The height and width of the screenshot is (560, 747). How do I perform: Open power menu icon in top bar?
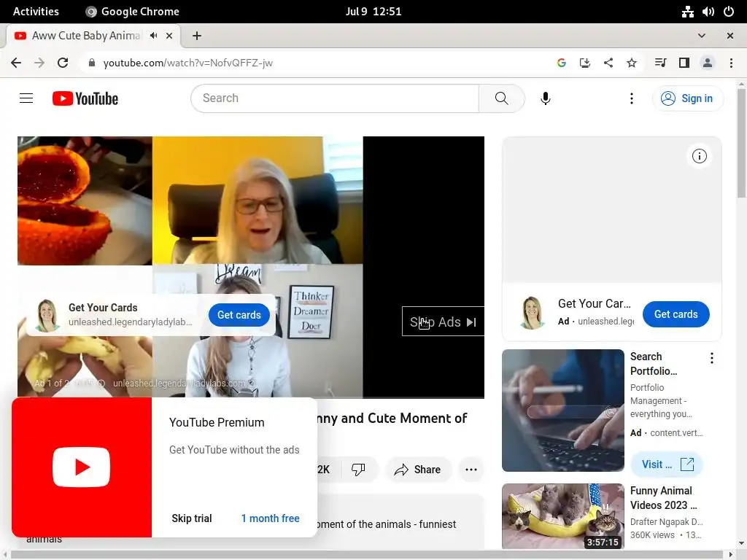[x=729, y=12]
